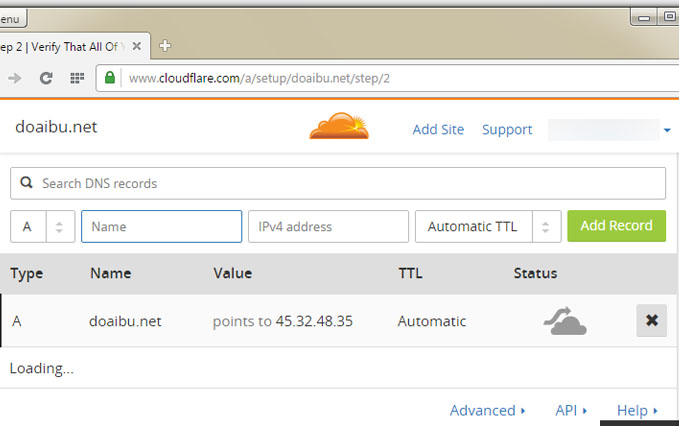Focus the IPv4 address field
This screenshot has width=679, height=426.
tap(328, 226)
